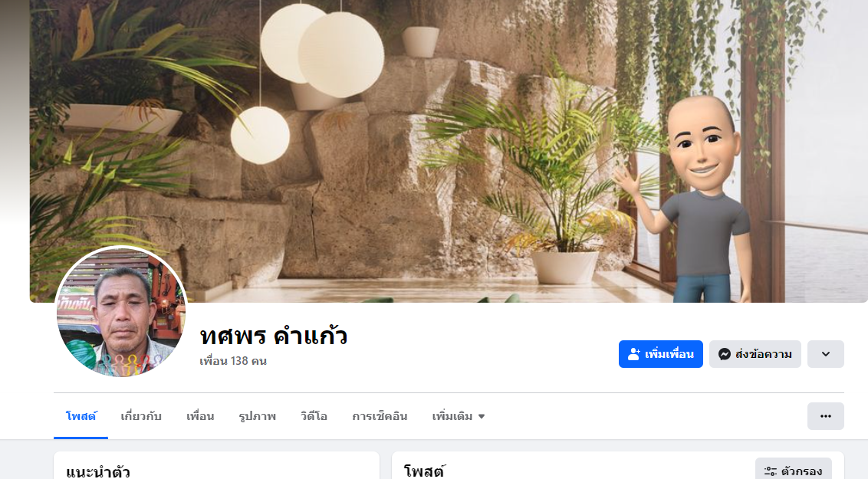The height and width of the screenshot is (479, 868).
Task: Click the profile name ทศพร คำแก้ว
Action: click(274, 336)
